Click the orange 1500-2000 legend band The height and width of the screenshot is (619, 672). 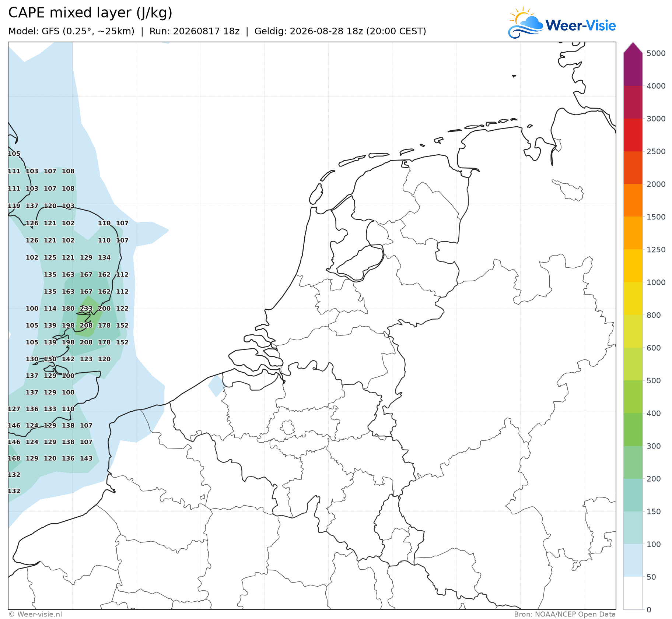click(633, 200)
